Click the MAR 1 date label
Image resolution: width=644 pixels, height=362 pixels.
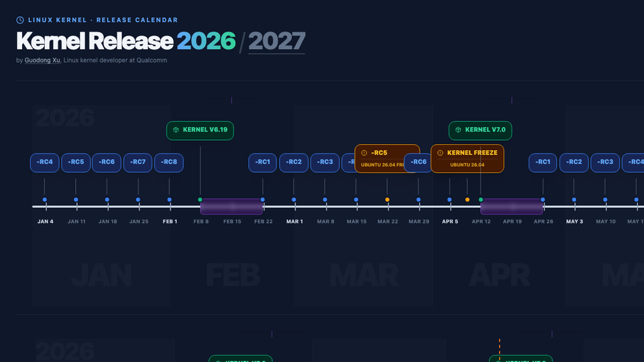pyautogui.click(x=294, y=222)
